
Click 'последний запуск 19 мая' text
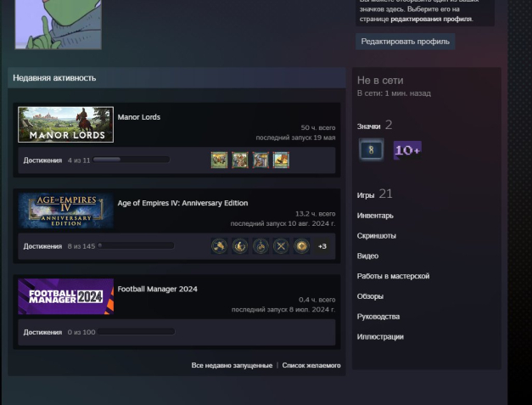295,138
